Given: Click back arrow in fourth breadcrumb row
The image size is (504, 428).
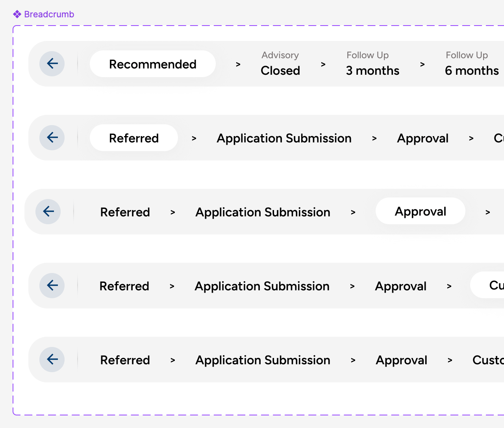Looking at the screenshot, I should pyautogui.click(x=52, y=286).
